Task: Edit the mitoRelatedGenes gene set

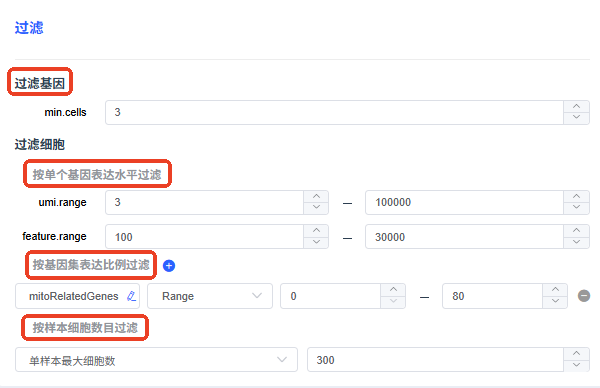Action: click(x=131, y=296)
